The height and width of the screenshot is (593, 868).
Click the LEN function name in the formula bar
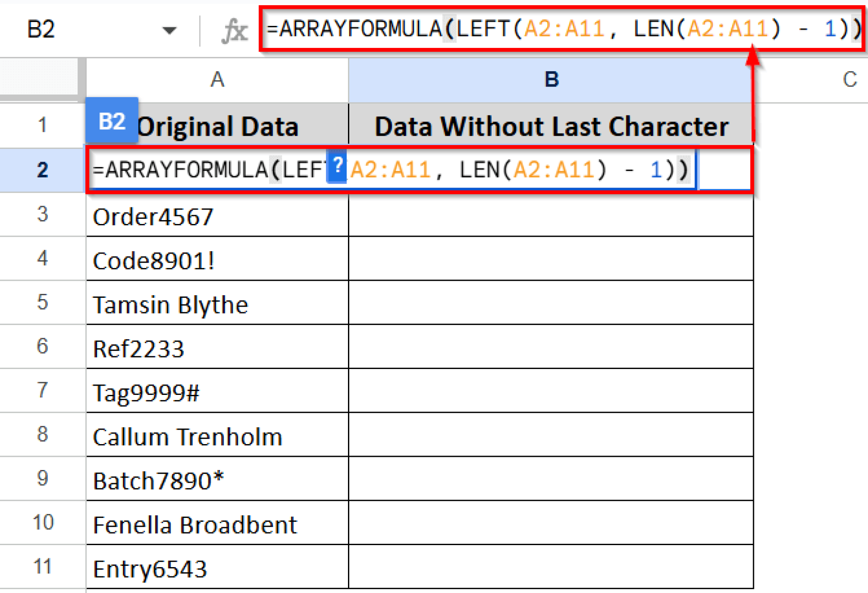pyautogui.click(x=655, y=29)
